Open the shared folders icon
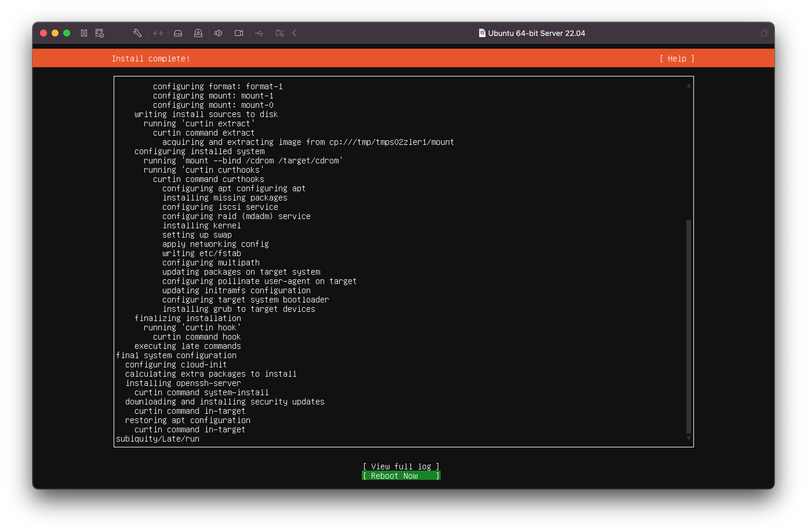Viewport: 807px width, 532px height. coord(280,33)
